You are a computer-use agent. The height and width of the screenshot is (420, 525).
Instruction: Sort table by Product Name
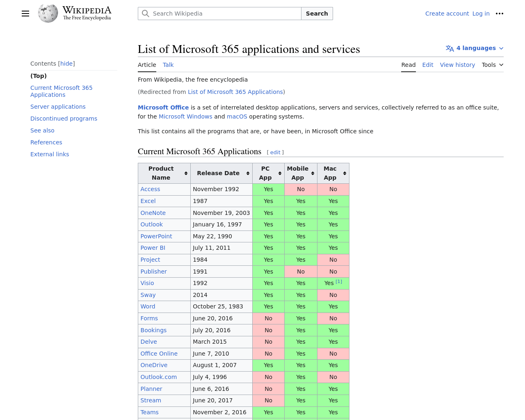[x=164, y=173]
